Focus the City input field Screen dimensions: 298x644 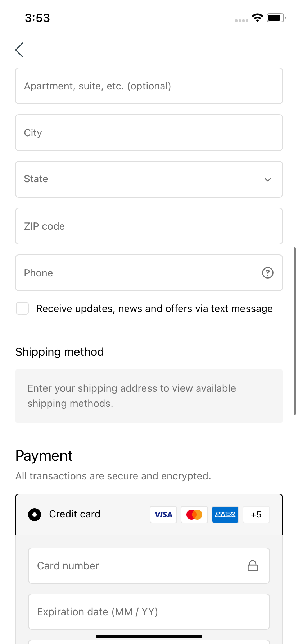click(149, 133)
